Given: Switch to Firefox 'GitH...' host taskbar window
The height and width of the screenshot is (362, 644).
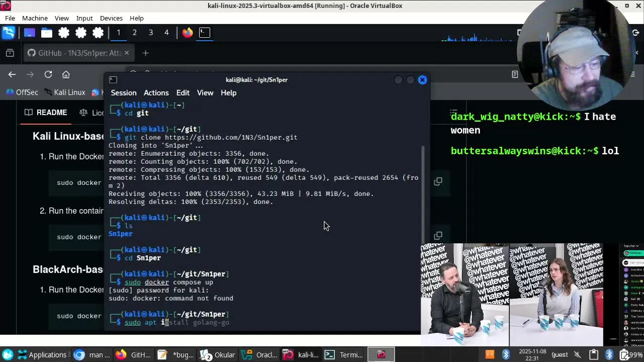Looking at the screenshot, I should coord(133,355).
